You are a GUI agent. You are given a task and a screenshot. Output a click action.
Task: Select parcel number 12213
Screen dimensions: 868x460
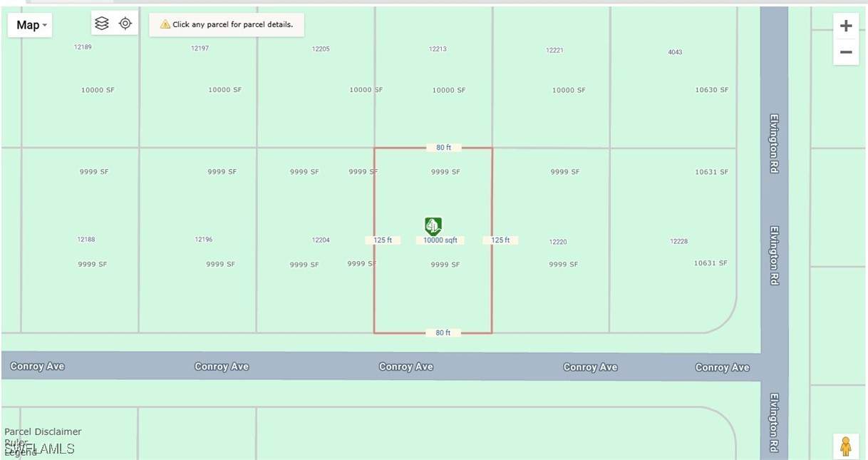438,49
